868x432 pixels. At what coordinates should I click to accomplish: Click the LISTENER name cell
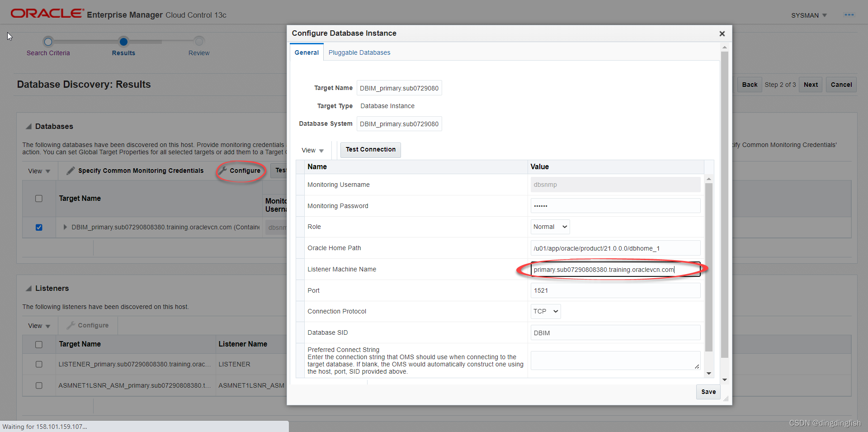pos(234,364)
